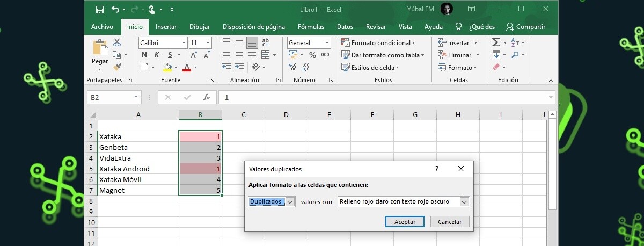Toggle left text alignment
The height and width of the screenshot is (246, 644).
[226, 55]
